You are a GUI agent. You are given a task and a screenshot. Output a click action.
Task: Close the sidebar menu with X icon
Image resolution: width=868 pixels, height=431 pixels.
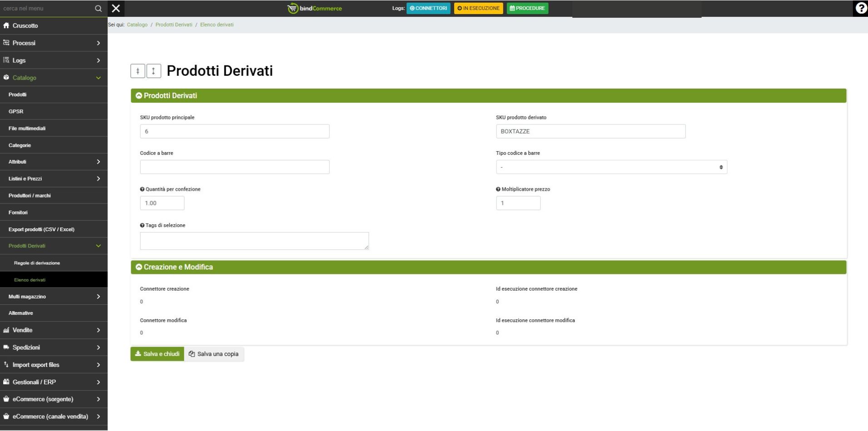tap(116, 8)
